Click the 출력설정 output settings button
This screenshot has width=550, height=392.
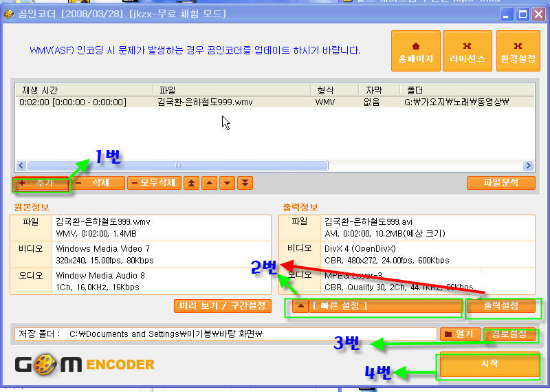tap(501, 305)
